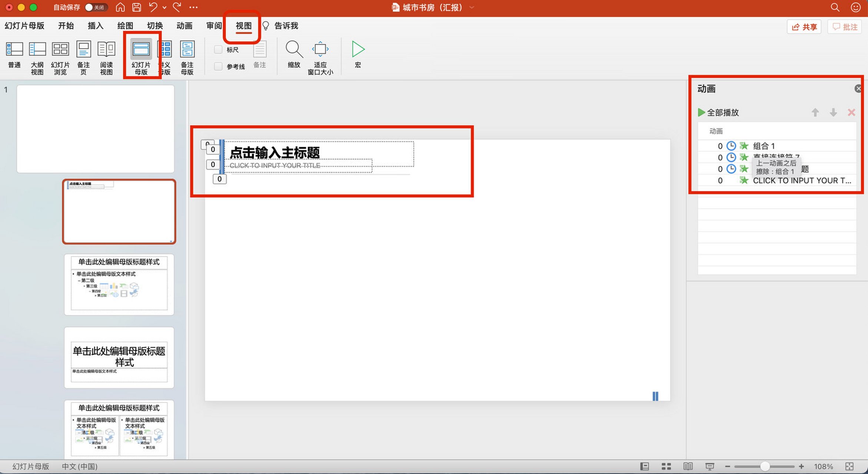Fit slide to window icon in status bar
This screenshot has width=868, height=474.
click(849, 466)
